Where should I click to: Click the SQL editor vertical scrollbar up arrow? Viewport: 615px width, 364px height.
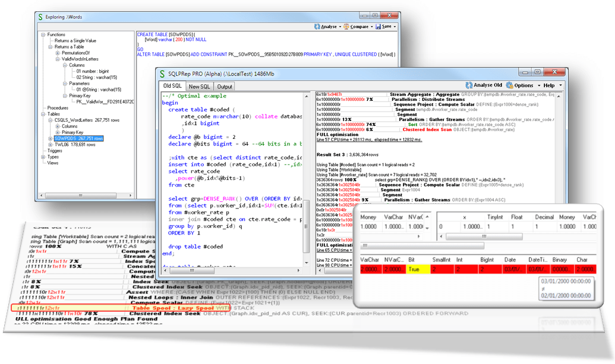pos(307,96)
